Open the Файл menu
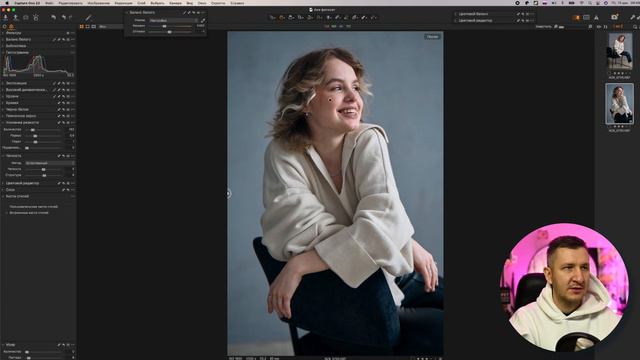Viewport: 640px width, 360px height. pyautogui.click(x=49, y=3)
